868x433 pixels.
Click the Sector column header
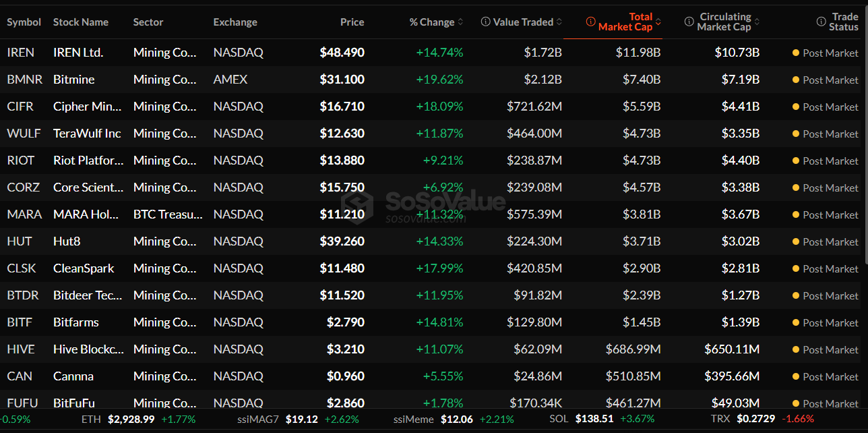point(148,22)
